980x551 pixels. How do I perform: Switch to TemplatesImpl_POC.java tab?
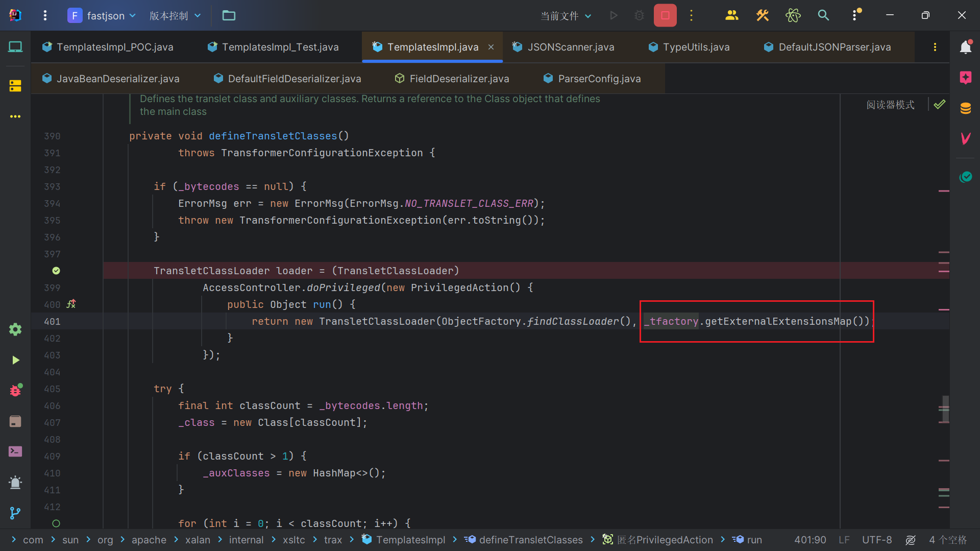point(108,47)
